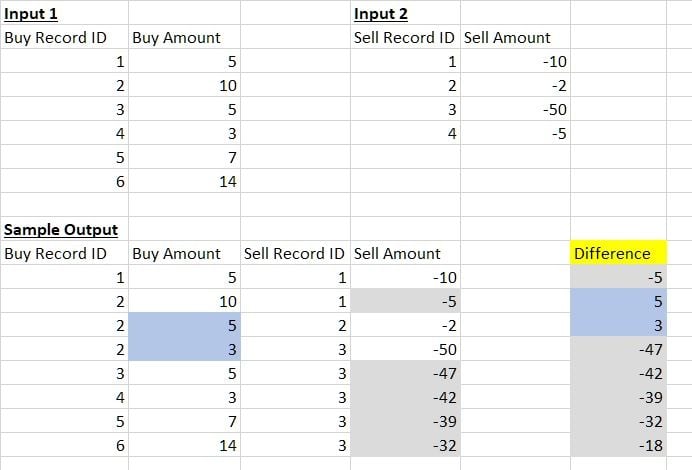Select gray Sell Amount -39 in Sample Output
The height and width of the screenshot is (470, 692).
(x=405, y=421)
